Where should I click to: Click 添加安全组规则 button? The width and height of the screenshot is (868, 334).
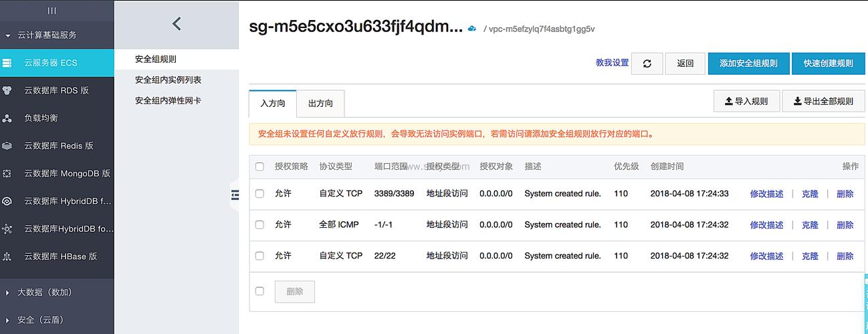(748, 63)
